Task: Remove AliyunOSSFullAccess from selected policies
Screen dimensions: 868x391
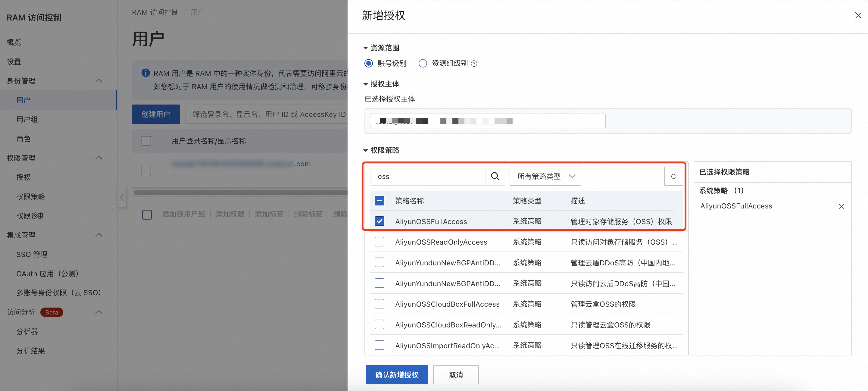Action: pos(841,206)
